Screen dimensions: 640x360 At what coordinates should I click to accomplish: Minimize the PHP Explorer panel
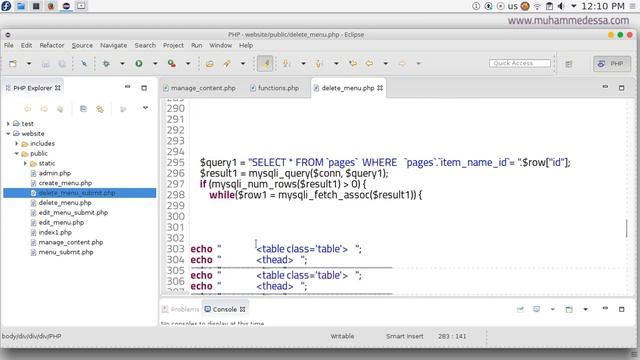point(127,87)
